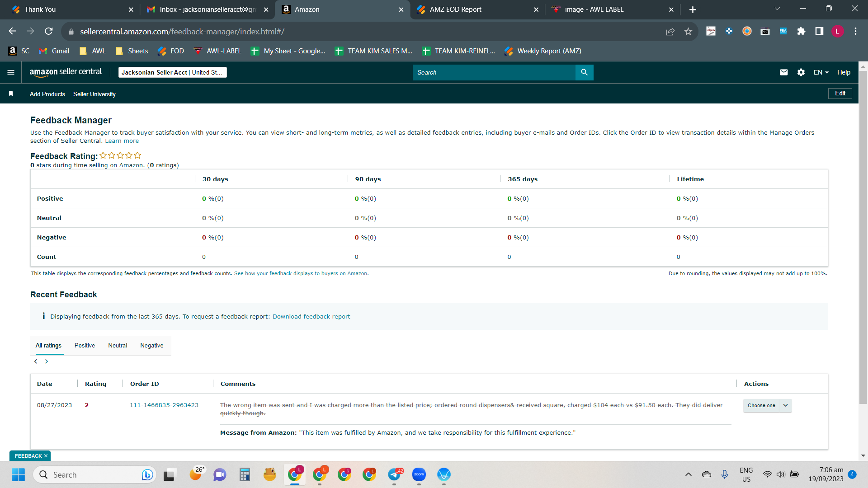Expand the Choose one actions dropdown

(767, 405)
